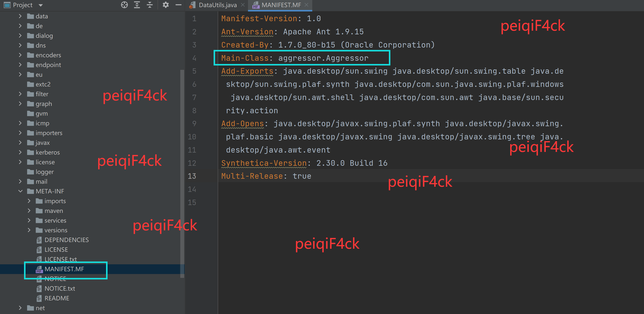Click the README file icon
This screenshot has height=314, width=644.
(39, 298)
